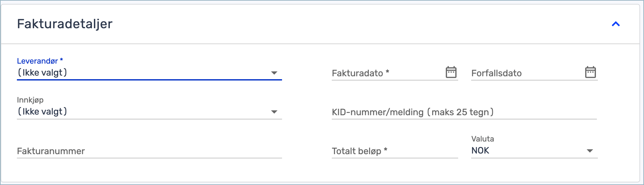Open the Valuta currency dropdown arrow
644x185 pixels.
tap(590, 151)
